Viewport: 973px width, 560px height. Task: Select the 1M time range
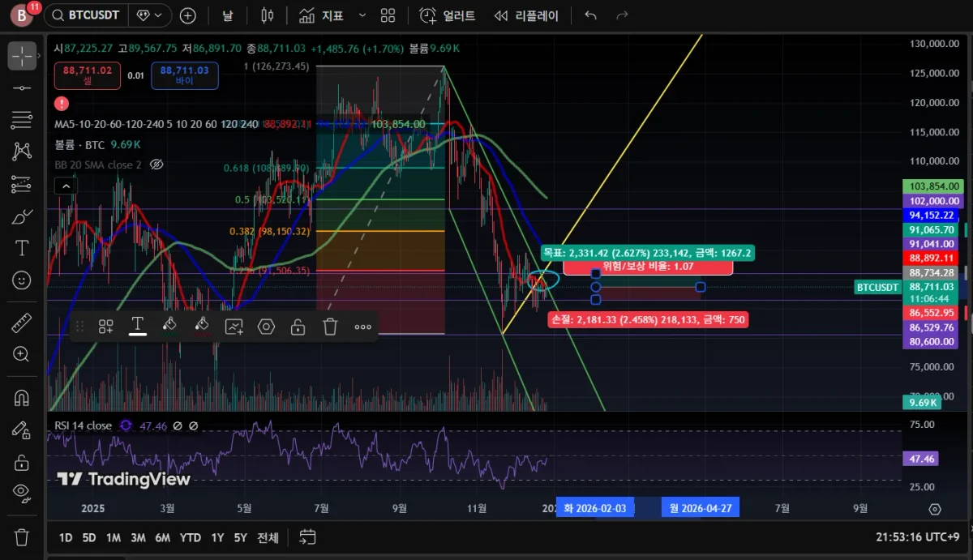click(x=114, y=537)
